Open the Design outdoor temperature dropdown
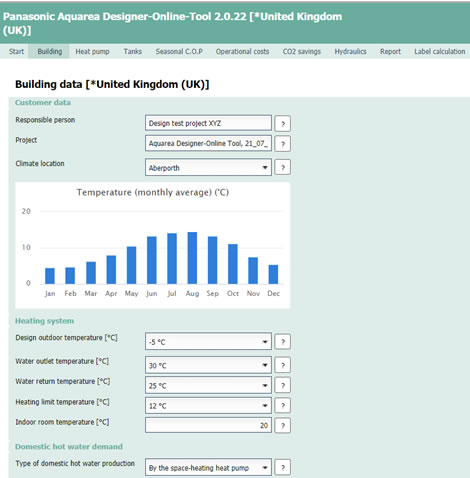This screenshot has height=478, width=470. [208, 341]
